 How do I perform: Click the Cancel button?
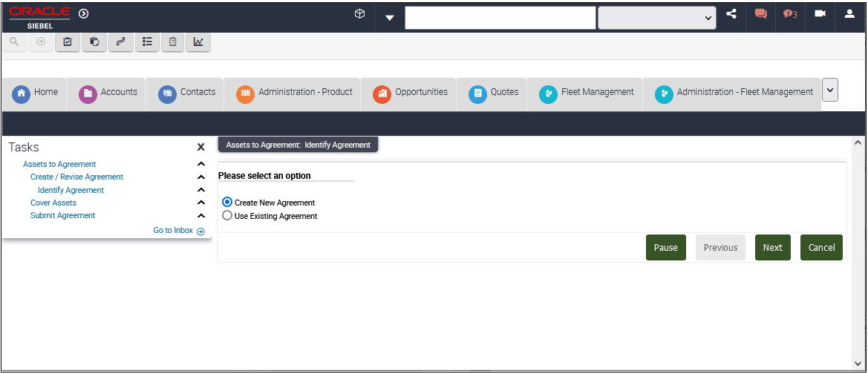click(x=821, y=247)
